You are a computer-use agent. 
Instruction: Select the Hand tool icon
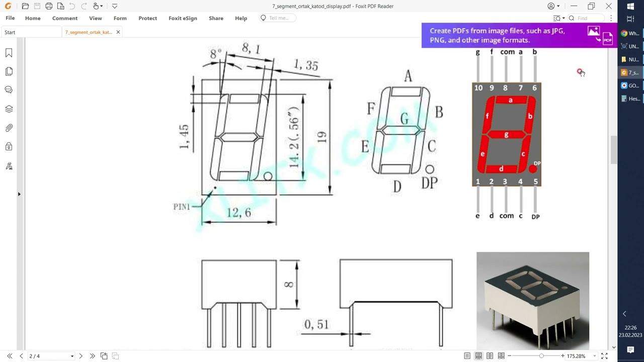click(96, 6)
